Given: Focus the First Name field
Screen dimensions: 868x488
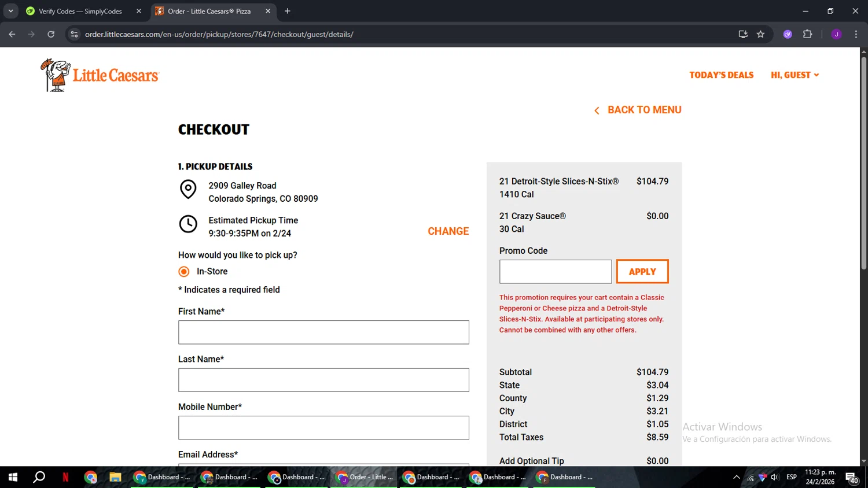Looking at the screenshot, I should 323,332.
